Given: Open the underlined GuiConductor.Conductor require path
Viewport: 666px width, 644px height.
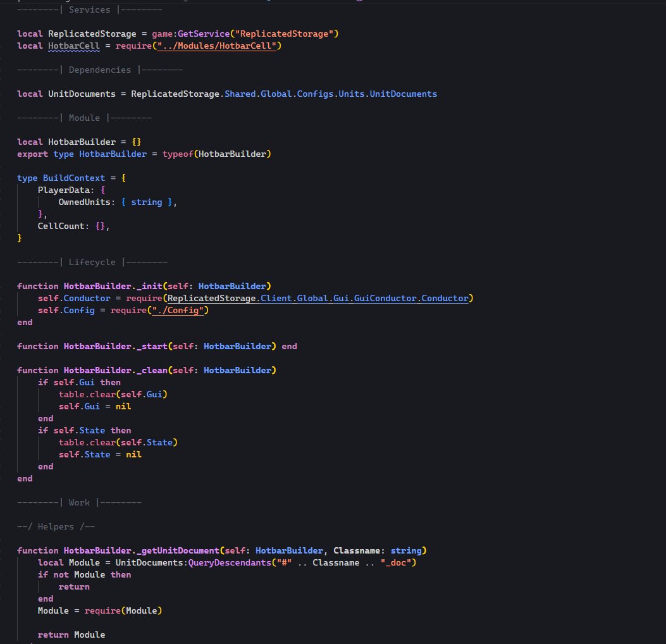Looking at the screenshot, I should tap(318, 299).
